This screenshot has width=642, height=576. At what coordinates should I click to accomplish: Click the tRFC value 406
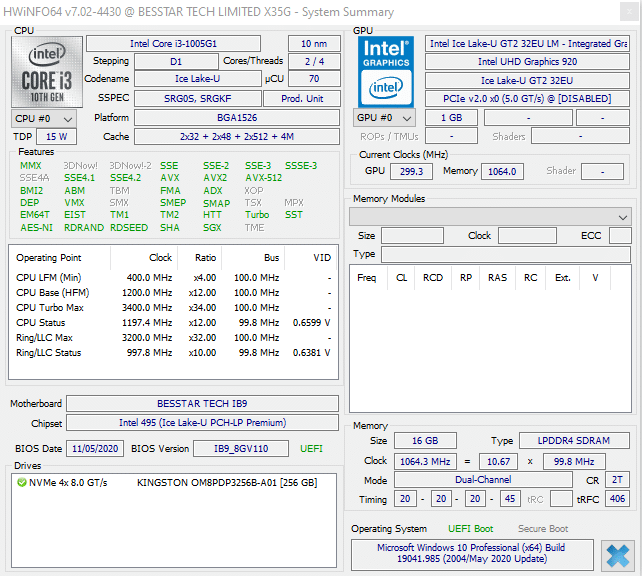(x=617, y=499)
